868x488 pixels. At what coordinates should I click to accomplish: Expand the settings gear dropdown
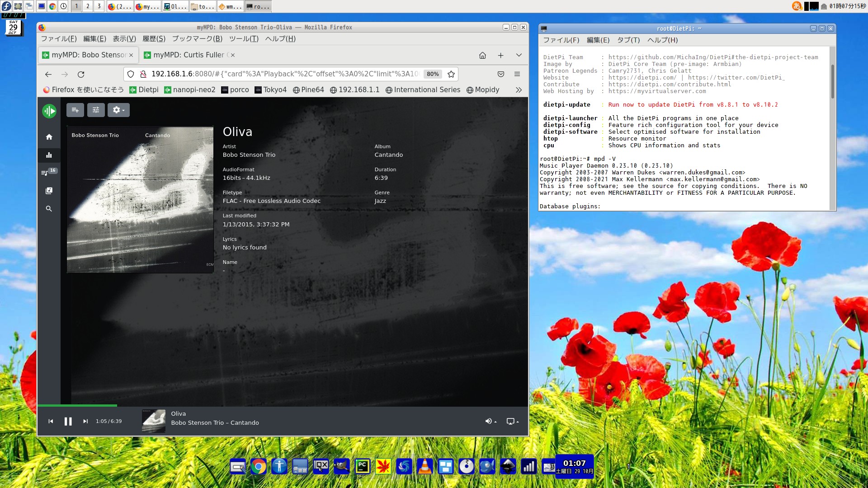coord(118,110)
